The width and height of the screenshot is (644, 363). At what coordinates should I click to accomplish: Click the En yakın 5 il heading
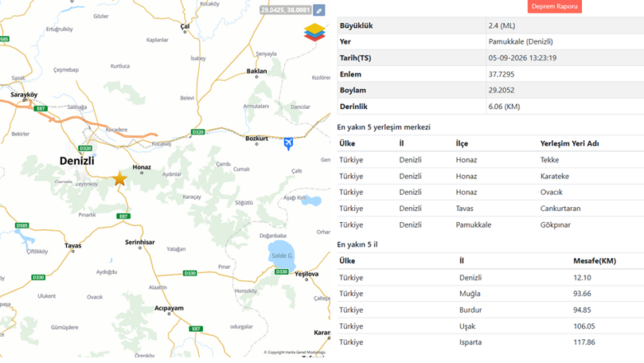coord(357,244)
